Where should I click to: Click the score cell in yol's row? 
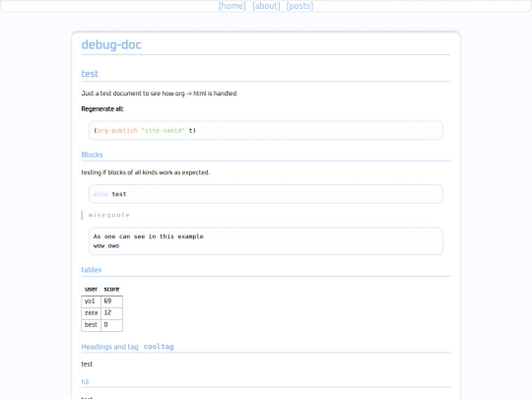(x=112, y=301)
